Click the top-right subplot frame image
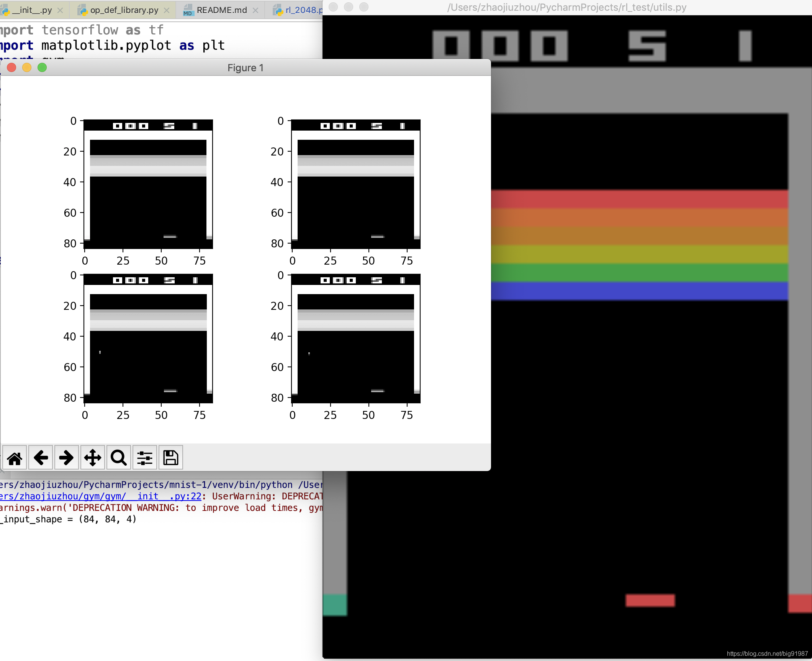 356,184
